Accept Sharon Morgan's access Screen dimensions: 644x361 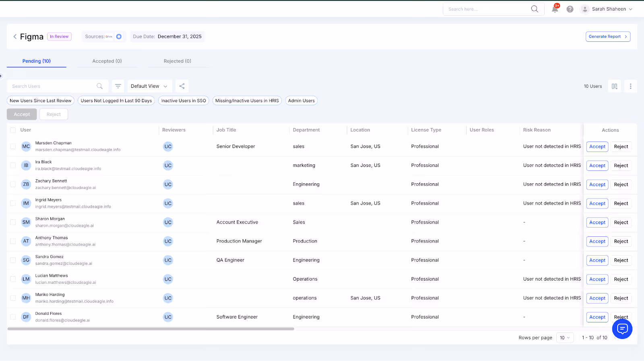pos(597,222)
